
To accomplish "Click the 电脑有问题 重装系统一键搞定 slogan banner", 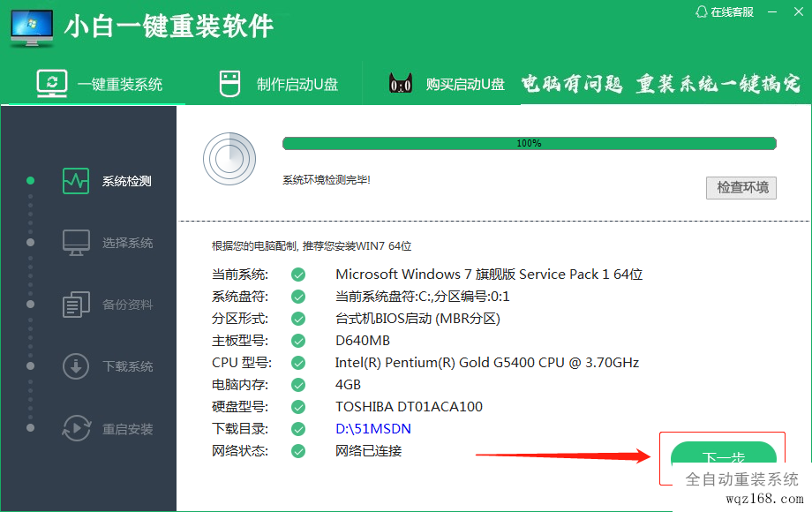I will (661, 83).
